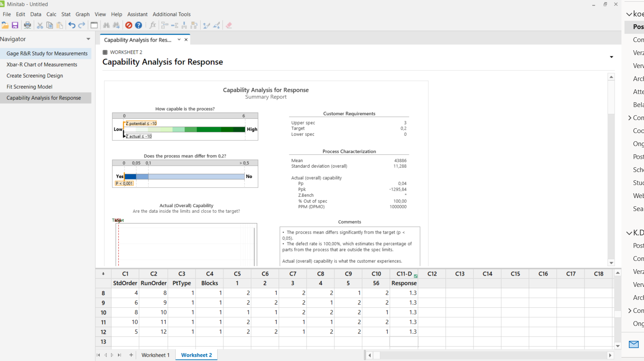Image resolution: width=644 pixels, height=361 pixels.
Task: Insert a formula using the fx icon
Action: point(152,25)
